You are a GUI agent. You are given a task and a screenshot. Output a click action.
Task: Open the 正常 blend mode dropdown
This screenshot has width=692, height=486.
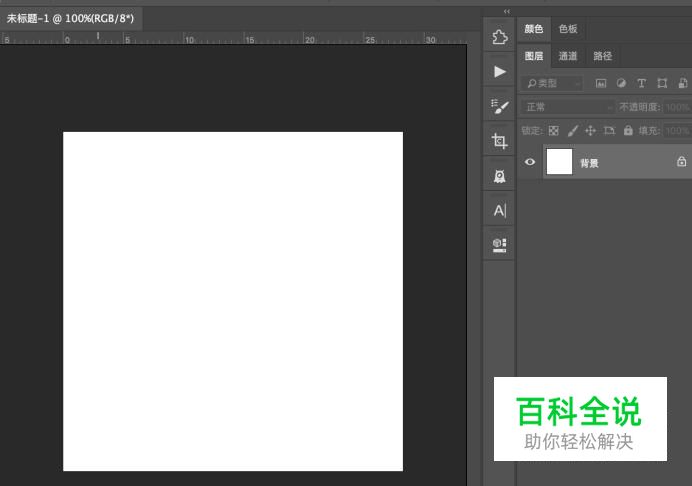[x=568, y=107]
